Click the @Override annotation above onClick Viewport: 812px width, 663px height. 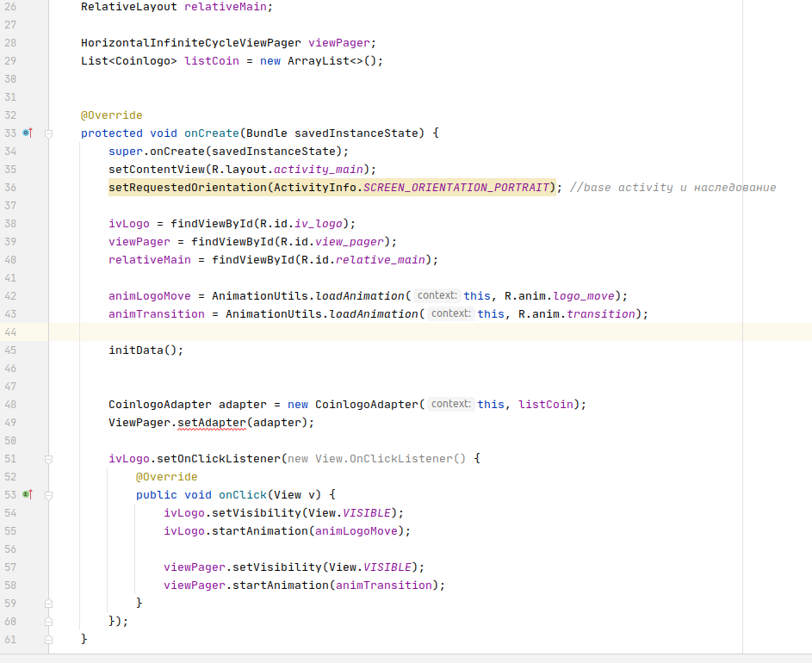[167, 476]
